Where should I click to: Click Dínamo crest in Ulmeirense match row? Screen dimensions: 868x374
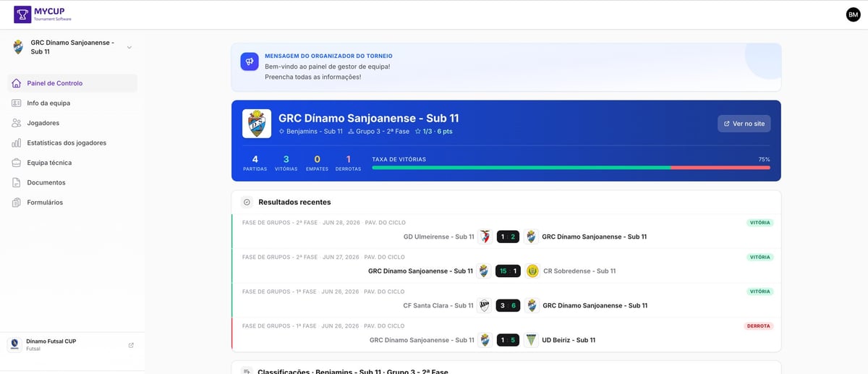point(532,237)
